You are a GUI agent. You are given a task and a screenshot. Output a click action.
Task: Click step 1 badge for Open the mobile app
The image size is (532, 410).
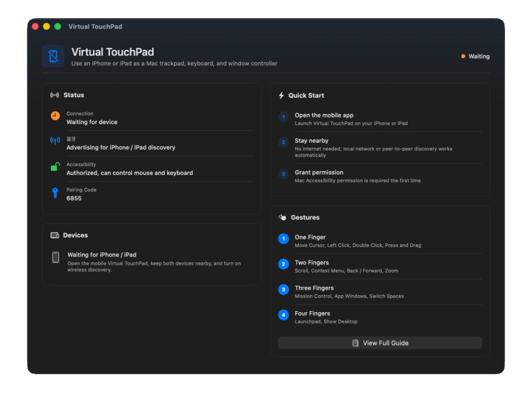point(283,117)
